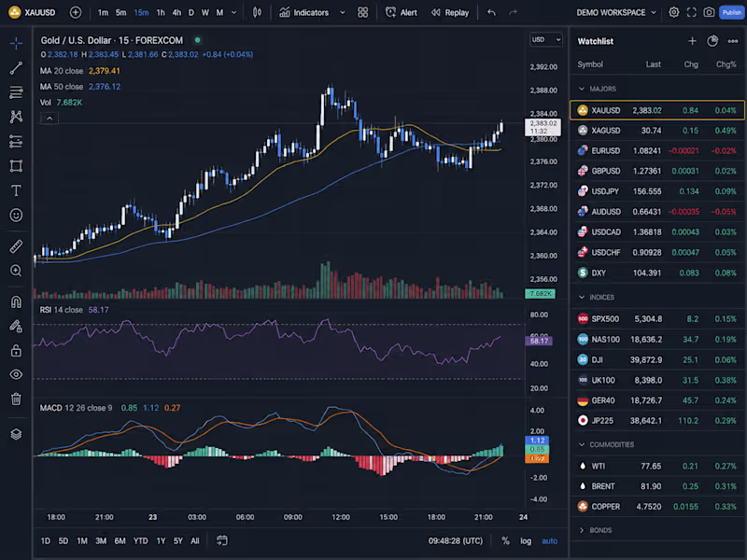747x560 pixels.
Task: Select the trend line drawing tool
Action: [x=16, y=68]
